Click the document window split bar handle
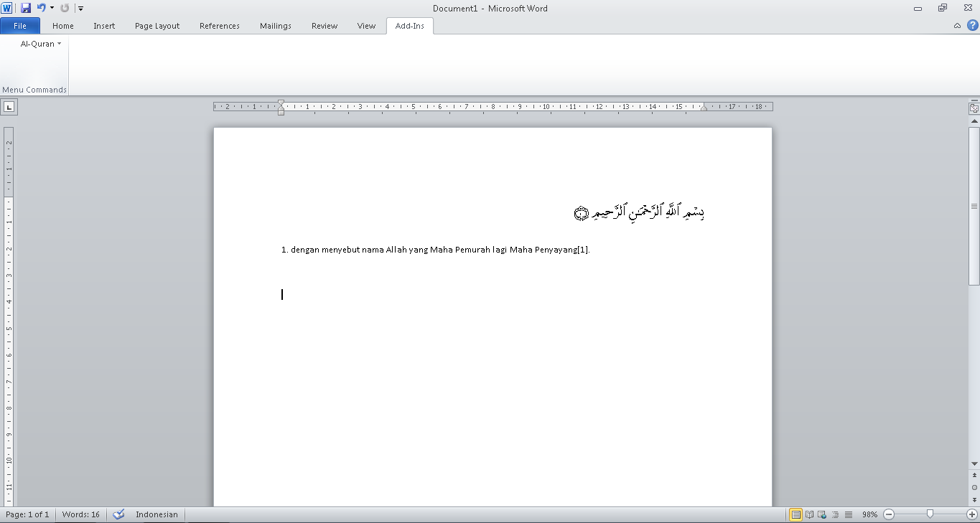The image size is (980, 523). (x=974, y=100)
